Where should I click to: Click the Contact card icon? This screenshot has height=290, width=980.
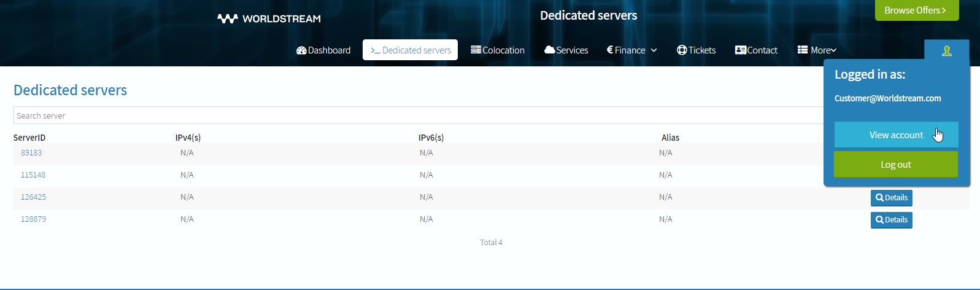[741, 50]
